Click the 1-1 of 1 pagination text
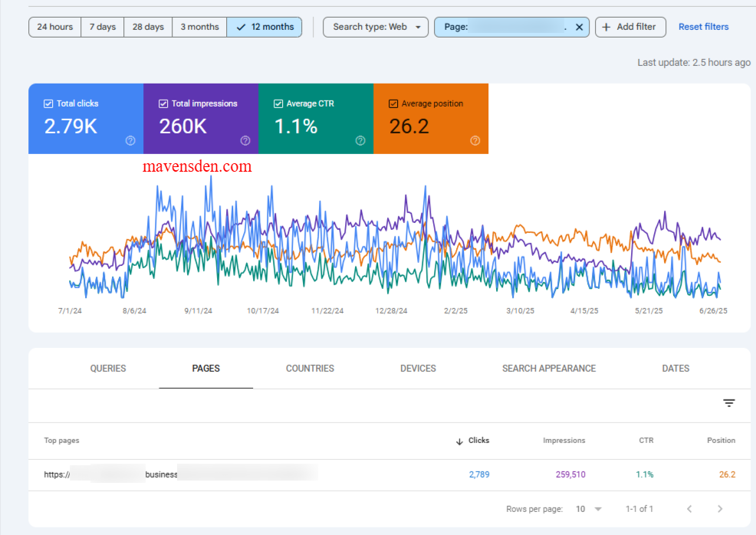This screenshot has width=756, height=535. (639, 509)
